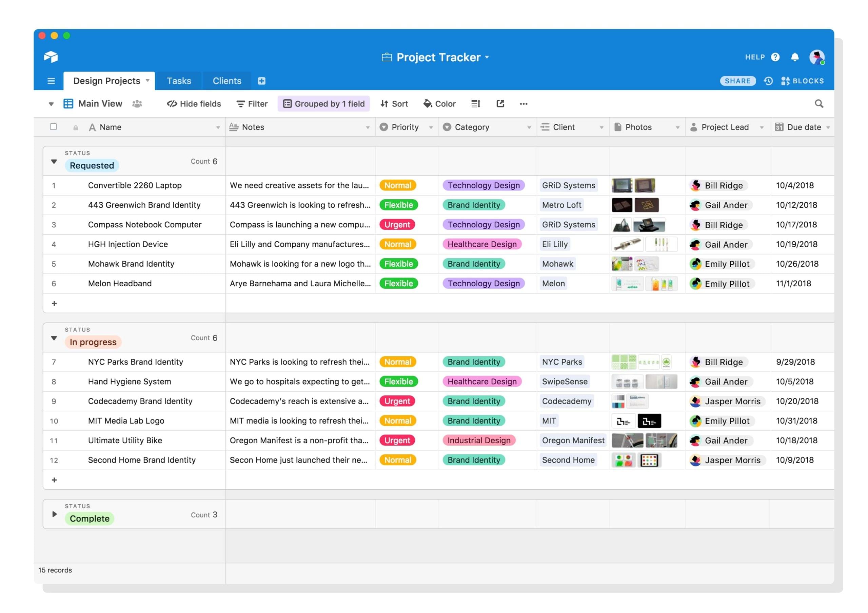Click Flexible priority tag for Melon Headband
Image resolution: width=868 pixels, height=613 pixels.
[x=398, y=283]
